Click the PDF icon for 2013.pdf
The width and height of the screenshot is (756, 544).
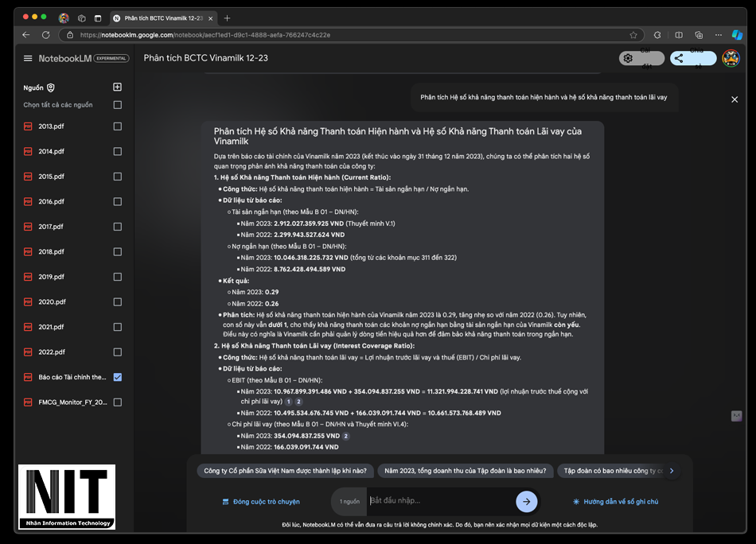click(x=28, y=126)
